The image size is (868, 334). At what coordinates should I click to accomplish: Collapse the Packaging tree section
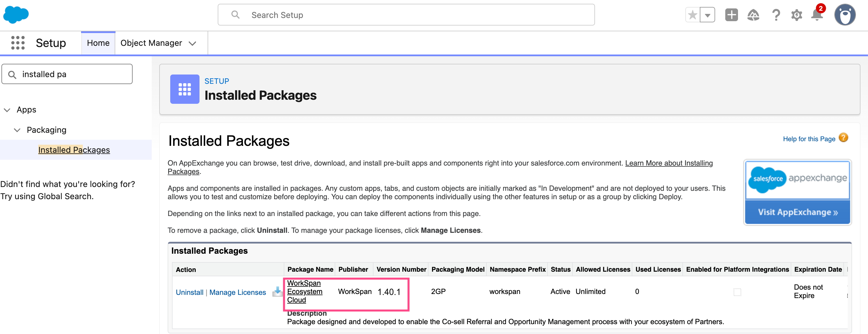17,130
